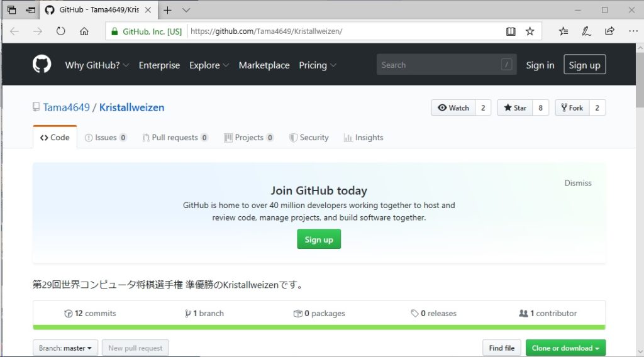
Task: Close the GitHub Tama4649 tab
Action: pyautogui.click(x=148, y=10)
